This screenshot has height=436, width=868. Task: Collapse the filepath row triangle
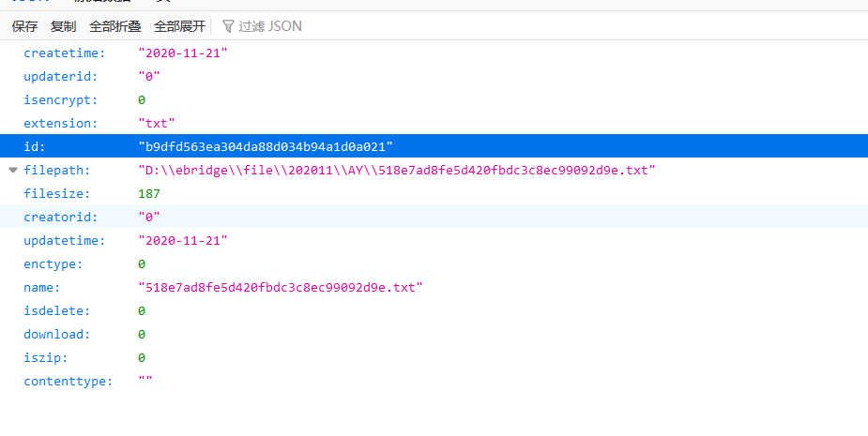tap(12, 171)
